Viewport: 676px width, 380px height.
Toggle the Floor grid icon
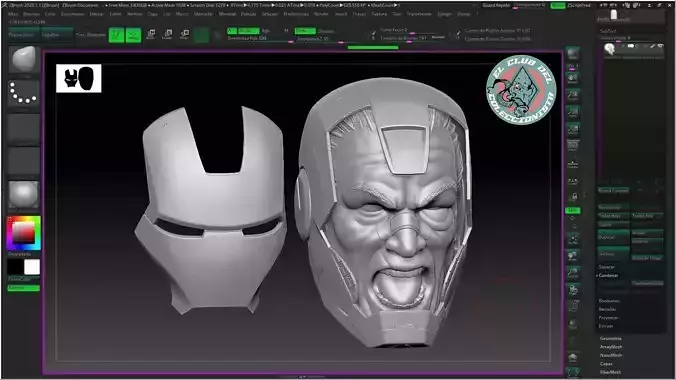[573, 164]
